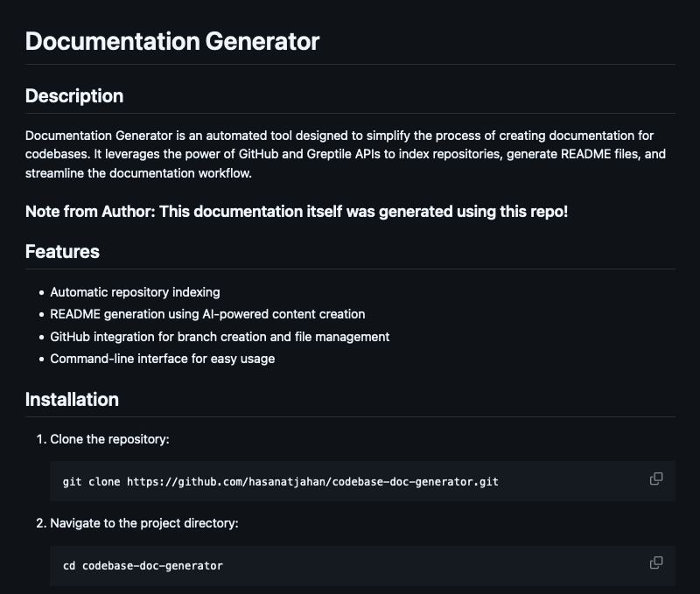Click the GitHub repository URL in clone command
The image size is (700, 594).
[312, 482]
